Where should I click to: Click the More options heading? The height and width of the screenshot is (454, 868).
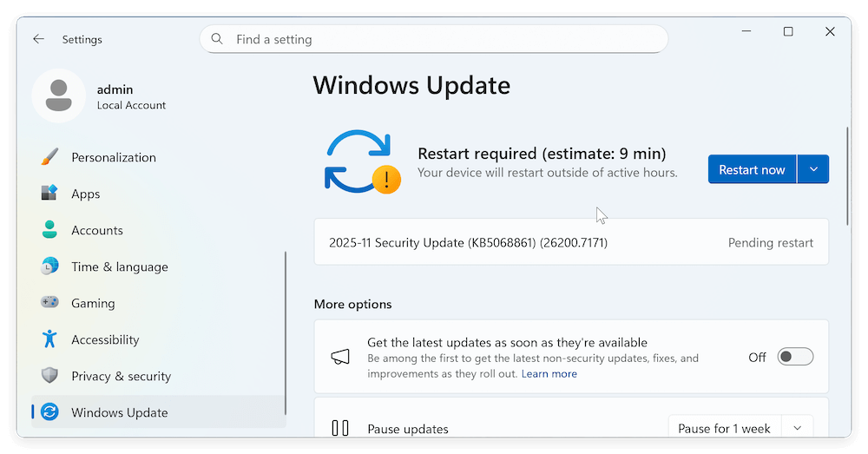pyautogui.click(x=352, y=304)
